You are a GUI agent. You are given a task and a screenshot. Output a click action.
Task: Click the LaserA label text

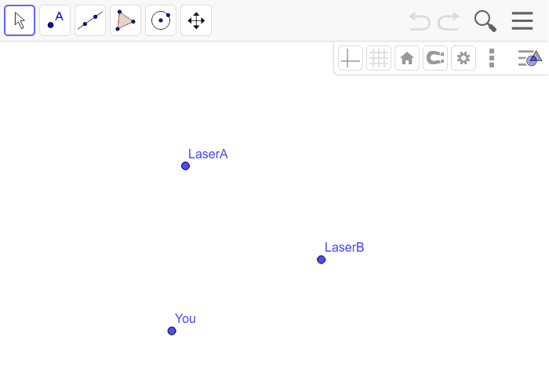(208, 154)
